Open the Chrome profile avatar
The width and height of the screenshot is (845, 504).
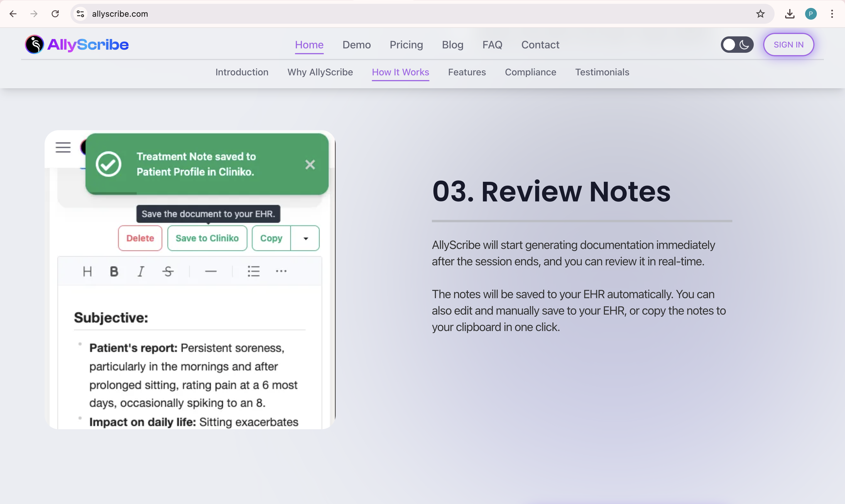point(811,14)
